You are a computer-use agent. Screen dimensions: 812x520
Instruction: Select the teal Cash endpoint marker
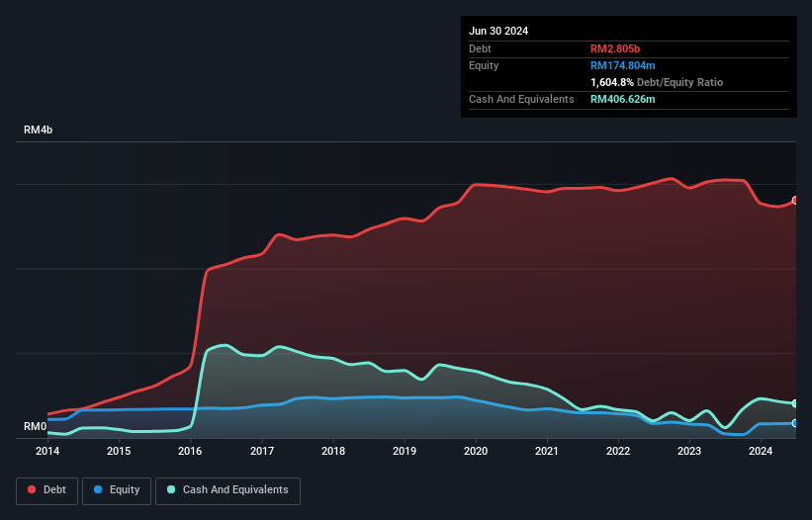[795, 403]
